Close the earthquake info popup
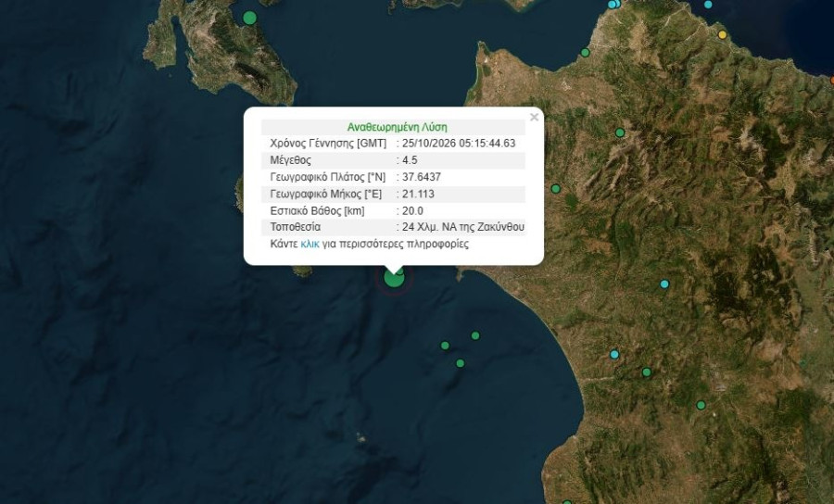This screenshot has height=504, width=834. (534, 117)
